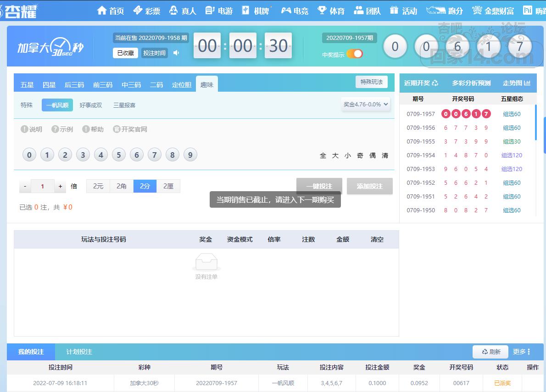
Task: Open the 说明 info icon
Action: [x=25, y=129]
